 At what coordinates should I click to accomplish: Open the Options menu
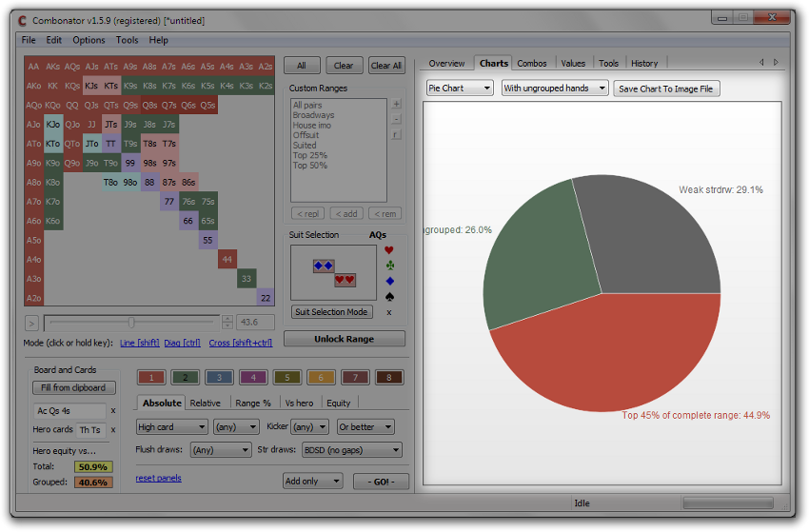[x=89, y=40]
